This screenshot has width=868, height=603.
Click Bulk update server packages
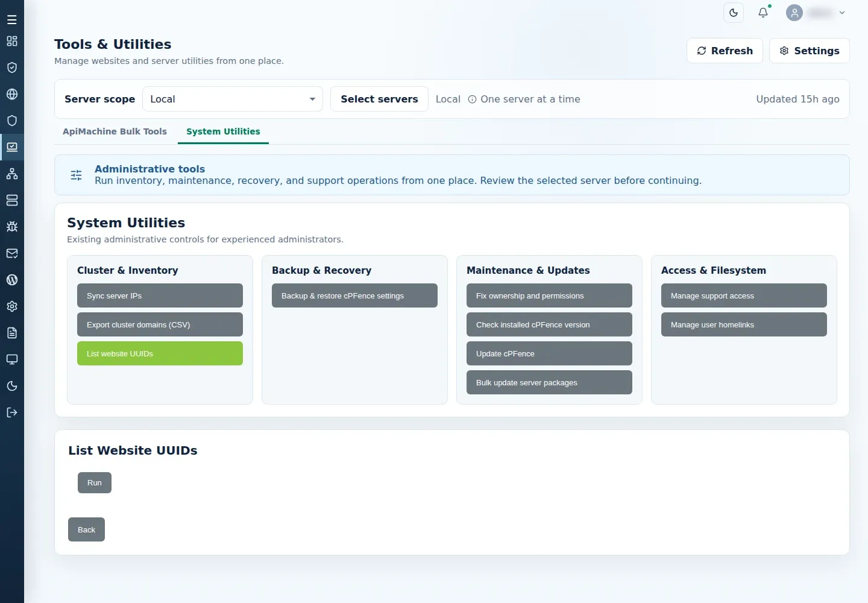coord(549,382)
